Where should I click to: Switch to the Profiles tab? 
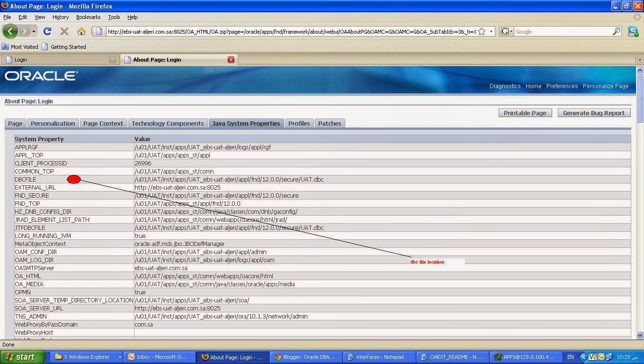coord(299,123)
